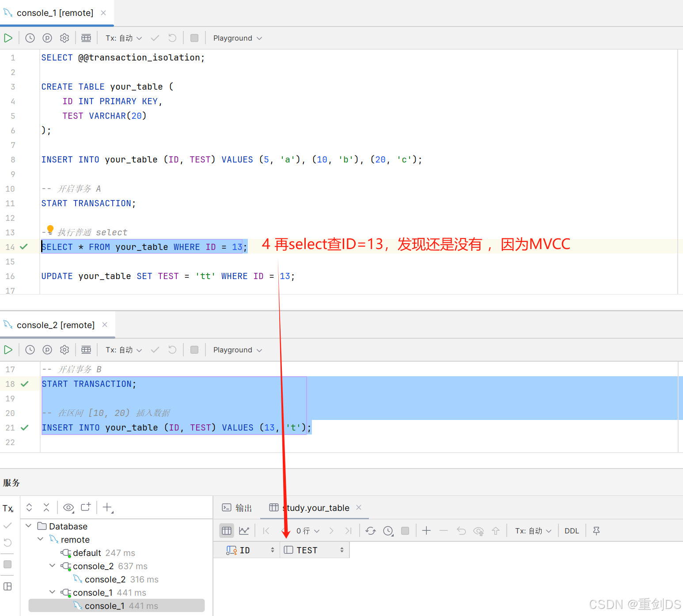This screenshot has height=616, width=683.
Task: Click the Tx button in Services toolbar
Action: (8, 508)
